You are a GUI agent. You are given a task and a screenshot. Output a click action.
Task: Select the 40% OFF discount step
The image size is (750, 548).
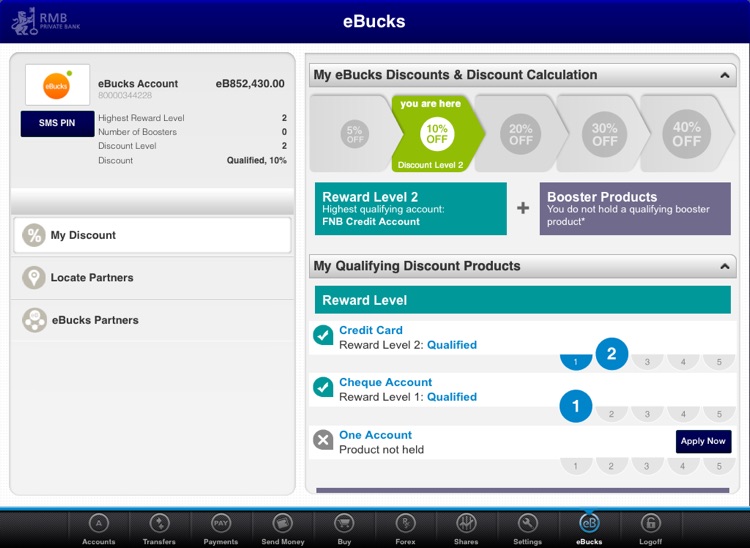687,134
